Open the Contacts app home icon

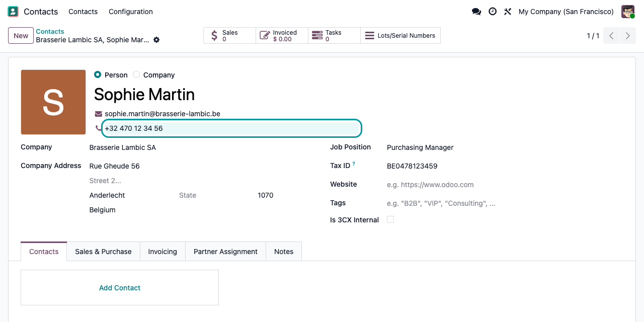[13, 12]
